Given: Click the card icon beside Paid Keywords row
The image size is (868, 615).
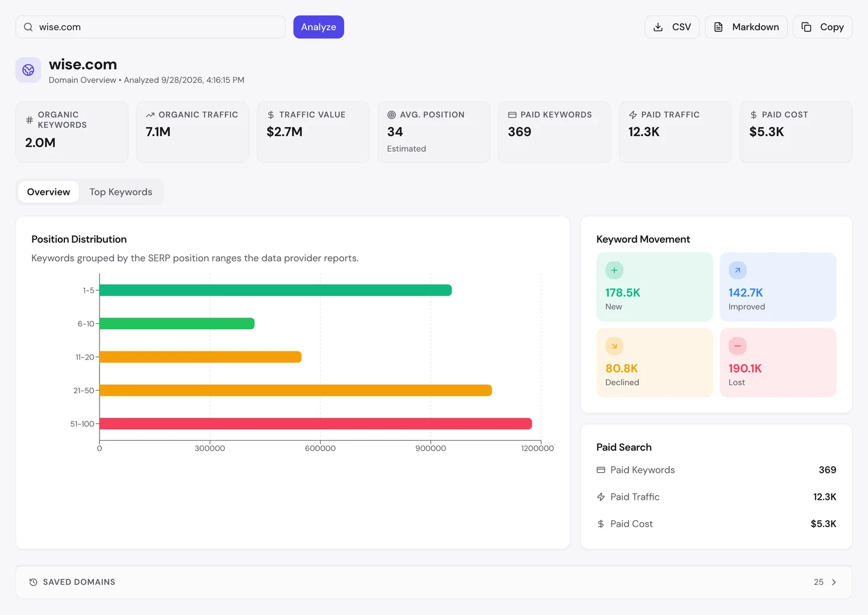Looking at the screenshot, I should (601, 470).
